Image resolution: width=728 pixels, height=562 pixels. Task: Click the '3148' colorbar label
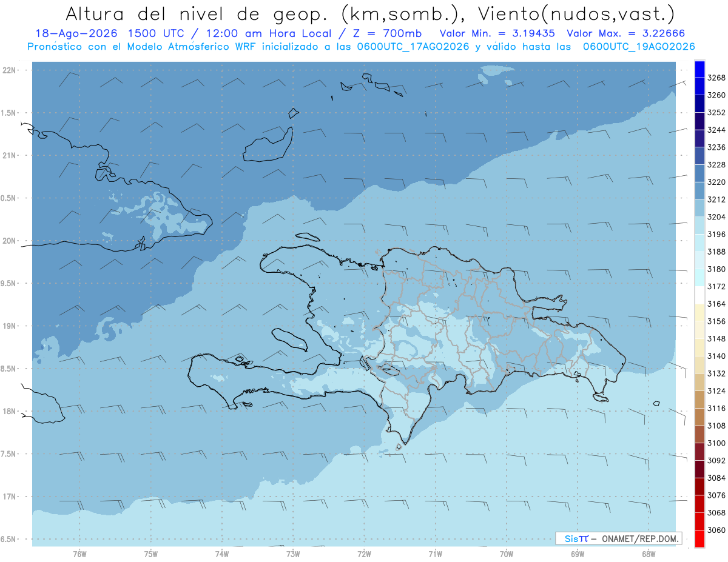716,339
